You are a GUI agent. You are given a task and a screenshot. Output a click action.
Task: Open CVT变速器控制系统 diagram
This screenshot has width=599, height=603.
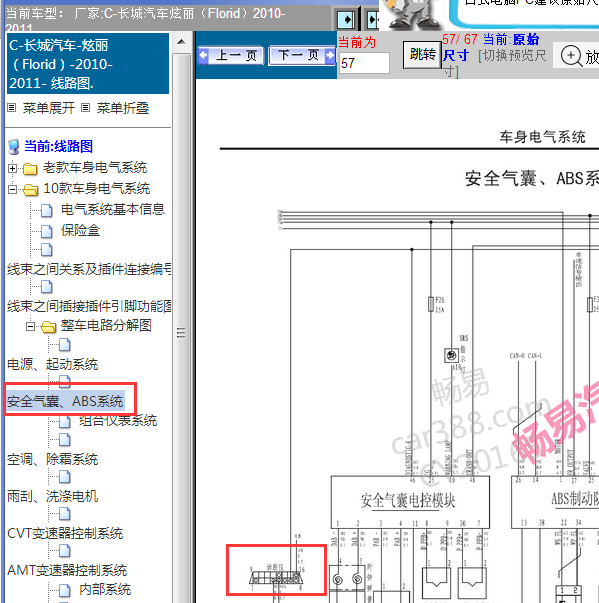click(x=65, y=533)
